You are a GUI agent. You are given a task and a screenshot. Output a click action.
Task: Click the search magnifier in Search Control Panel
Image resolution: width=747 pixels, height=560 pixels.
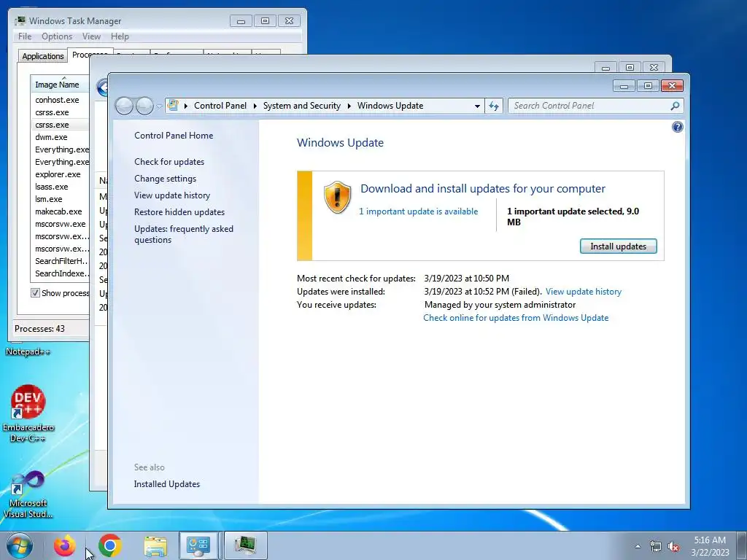coord(675,106)
